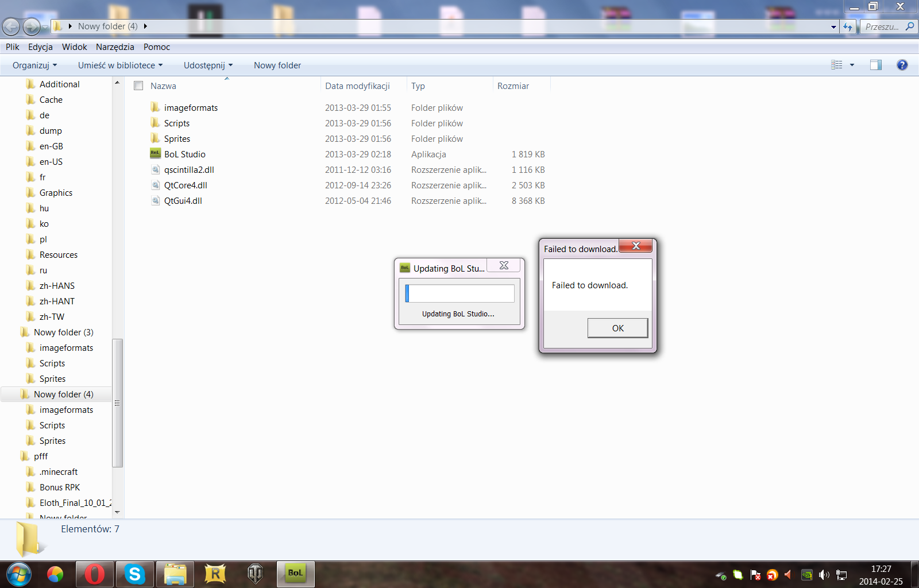Sort files by the Nazwa column header
The image size is (919, 588).
pyautogui.click(x=163, y=86)
